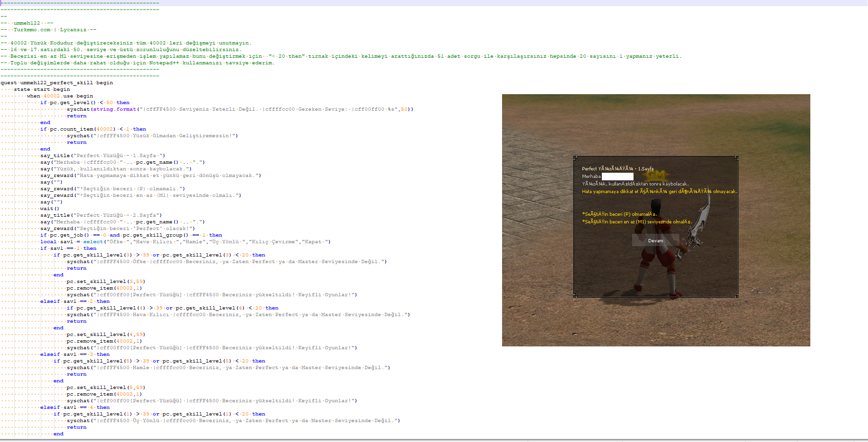Click the yellow 'Hata yapmamaya dikkat et' warning line
The width and height of the screenshot is (868, 442).
[x=660, y=192]
